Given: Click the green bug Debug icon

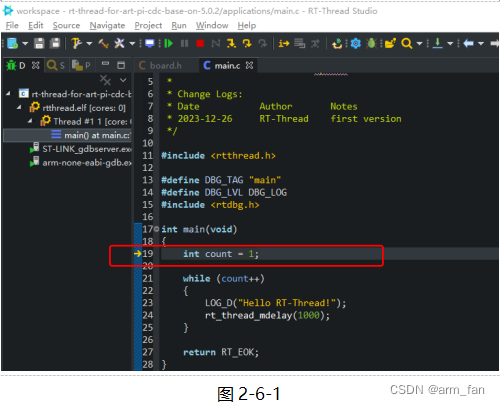Looking at the screenshot, I should 371,43.
